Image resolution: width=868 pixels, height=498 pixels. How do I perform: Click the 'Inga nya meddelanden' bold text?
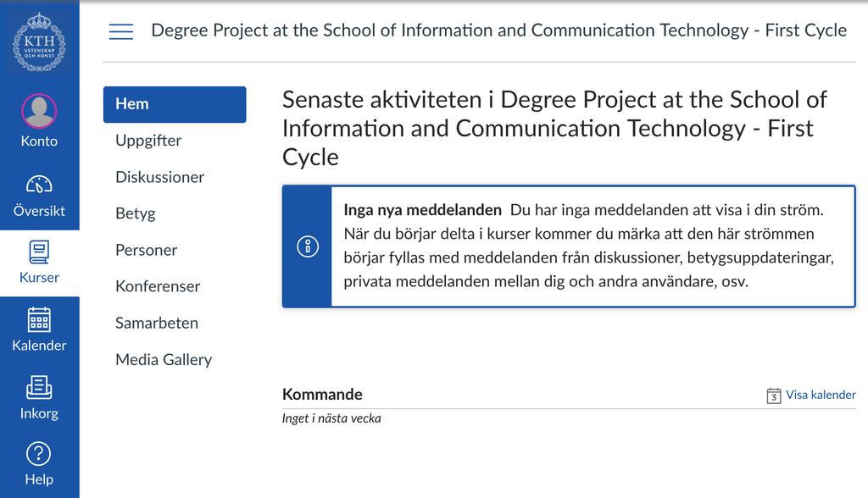(x=422, y=210)
